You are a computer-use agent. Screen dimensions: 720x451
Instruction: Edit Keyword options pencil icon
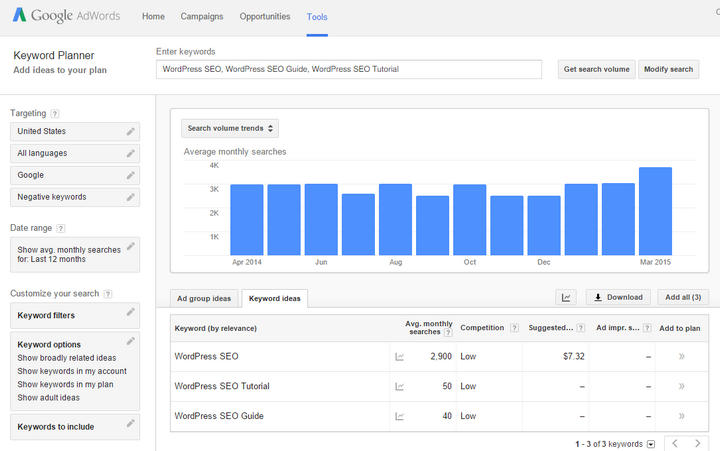(x=130, y=341)
